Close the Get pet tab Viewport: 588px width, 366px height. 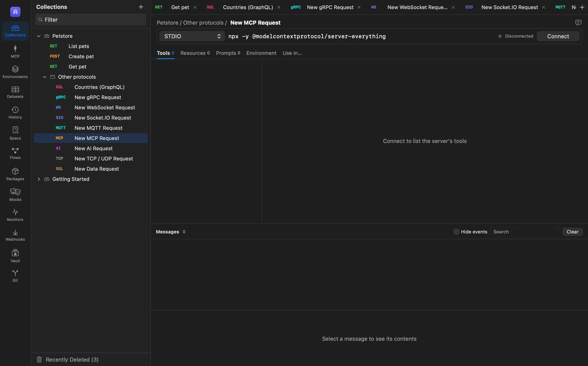coord(195,7)
